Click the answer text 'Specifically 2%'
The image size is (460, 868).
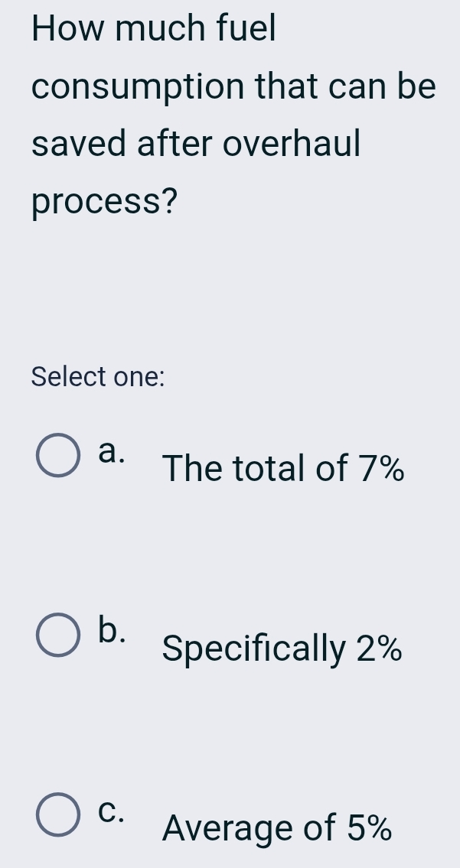282,649
